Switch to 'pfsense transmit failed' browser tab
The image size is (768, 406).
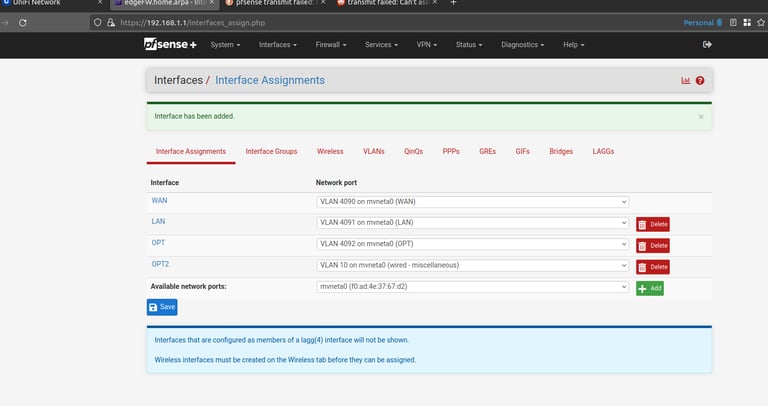pyautogui.click(x=273, y=3)
